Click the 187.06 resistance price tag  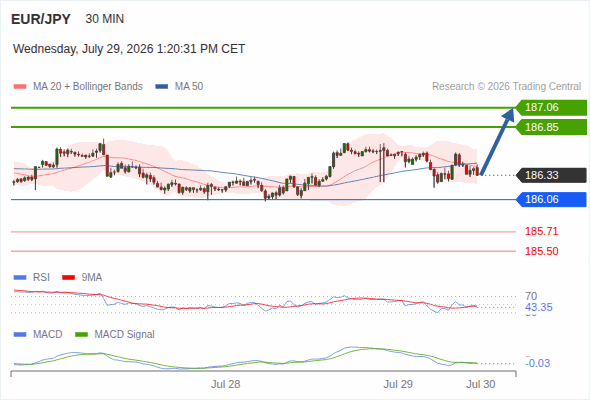tap(551, 108)
